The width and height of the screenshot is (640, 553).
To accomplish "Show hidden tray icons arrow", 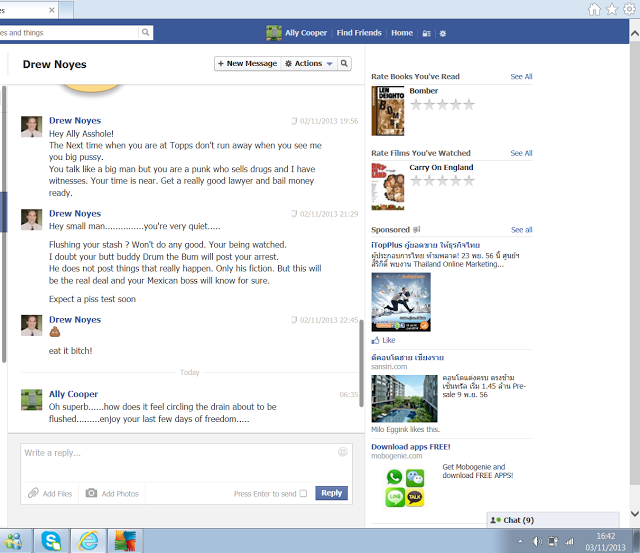I will pos(520,542).
